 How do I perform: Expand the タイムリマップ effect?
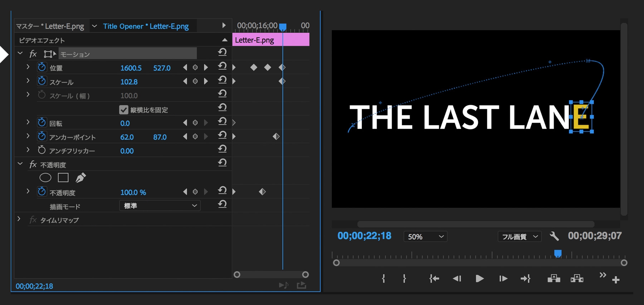point(19,219)
